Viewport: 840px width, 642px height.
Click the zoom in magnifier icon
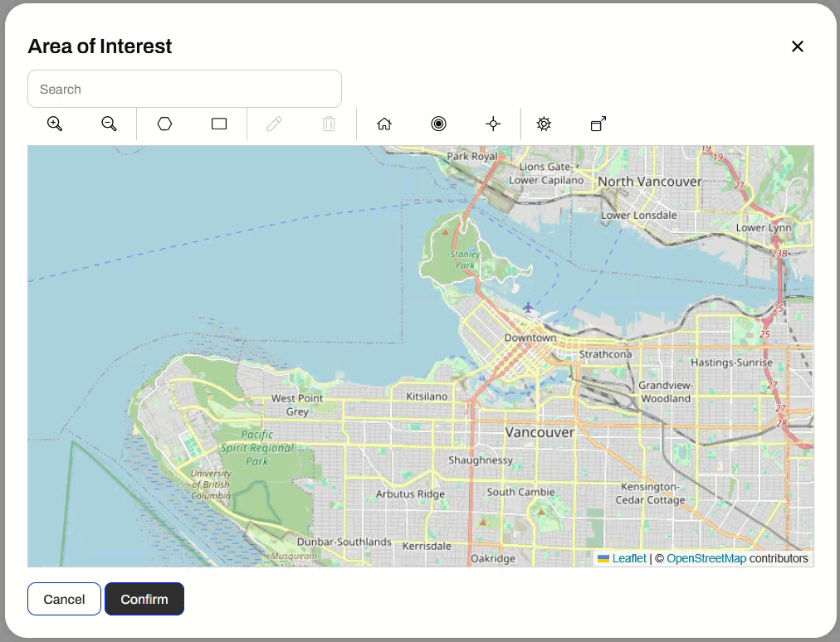(x=55, y=124)
